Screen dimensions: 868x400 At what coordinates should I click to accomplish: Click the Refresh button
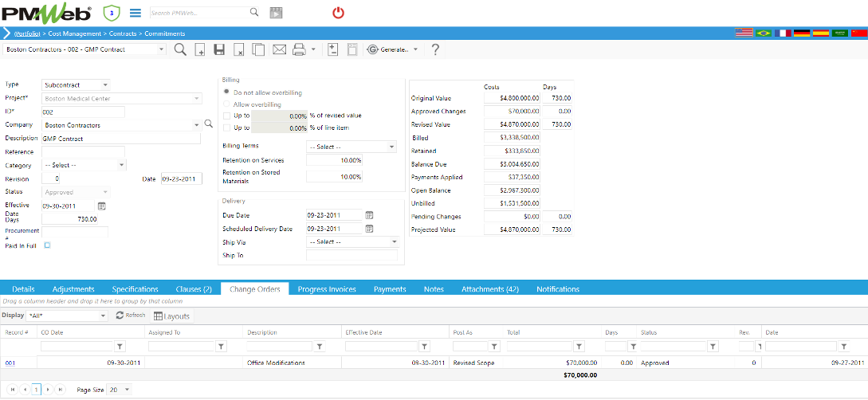pyautogui.click(x=131, y=316)
